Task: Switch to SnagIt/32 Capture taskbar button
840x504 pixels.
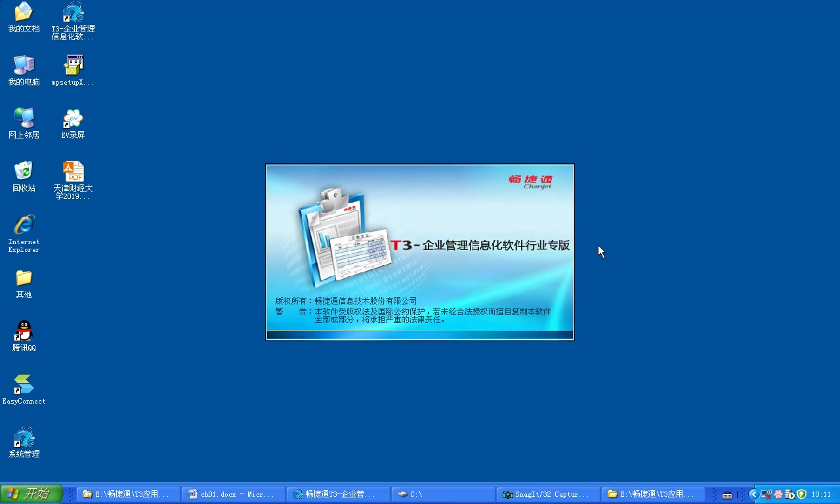Action: [x=549, y=494]
